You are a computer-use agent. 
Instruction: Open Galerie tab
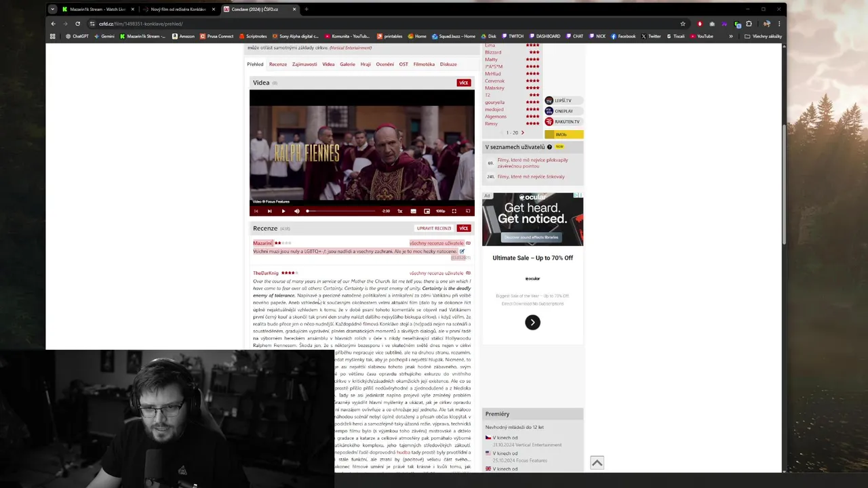coord(347,64)
